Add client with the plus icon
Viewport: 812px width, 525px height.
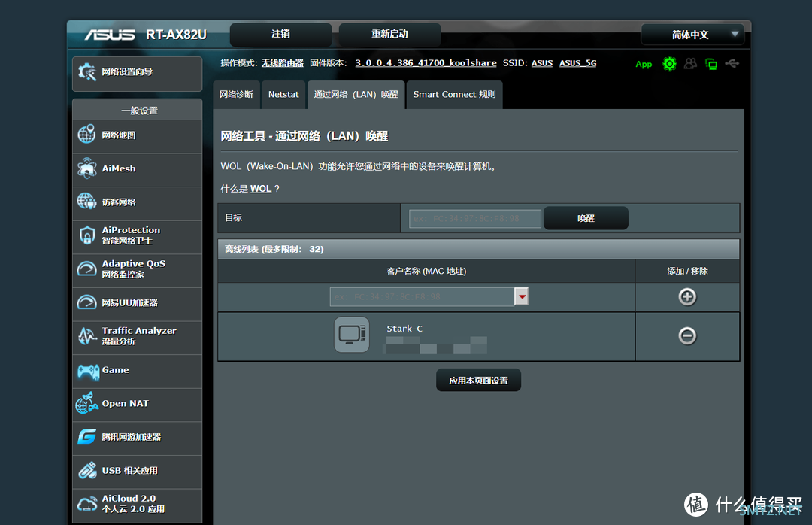(687, 297)
